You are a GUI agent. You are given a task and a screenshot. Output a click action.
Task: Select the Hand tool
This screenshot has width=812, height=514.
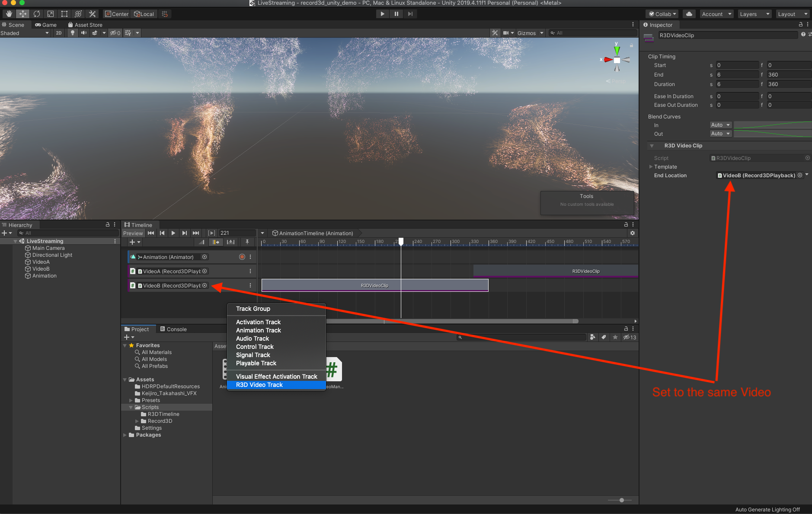pyautogui.click(x=9, y=14)
